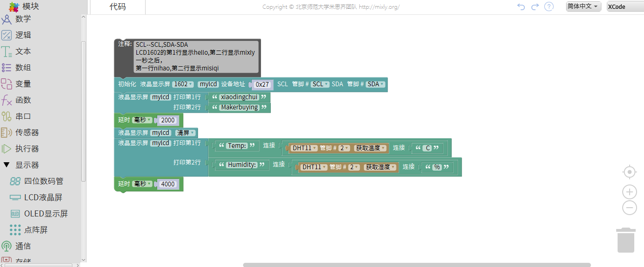The image size is (644, 267).
Task: Switch to the 代码 code tab
Action: pos(117,7)
